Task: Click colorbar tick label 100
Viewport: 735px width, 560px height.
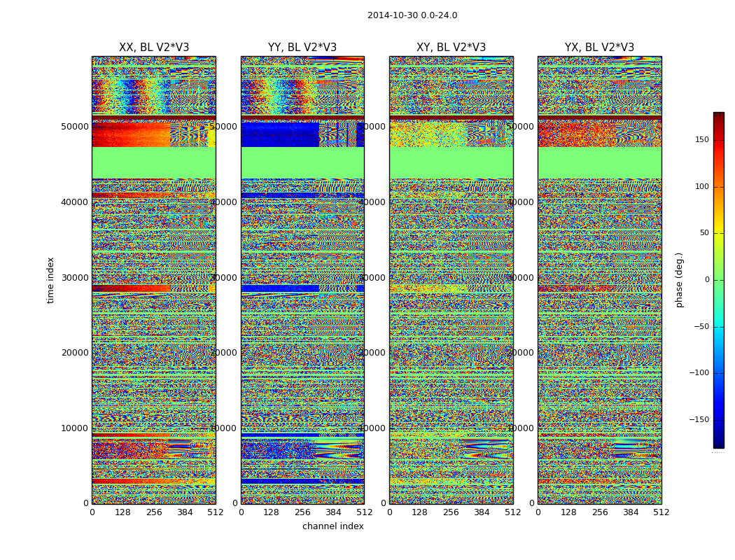Action: pos(701,186)
